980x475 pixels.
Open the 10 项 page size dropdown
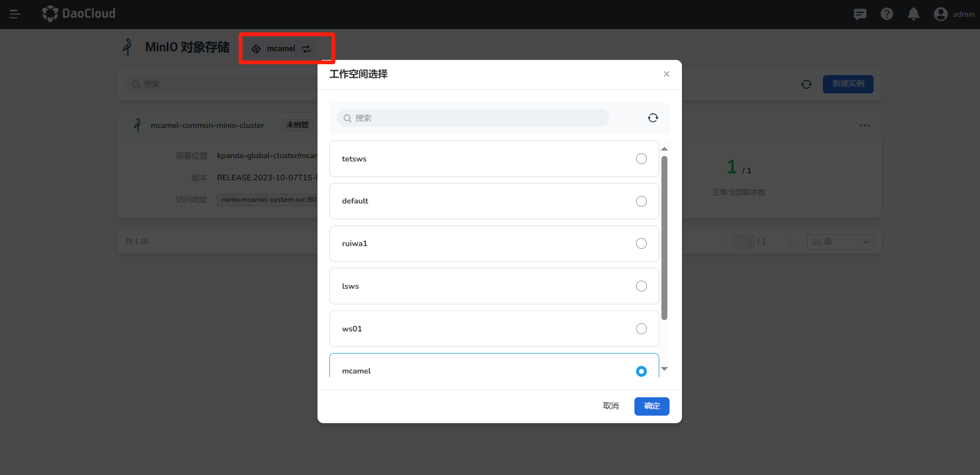tap(840, 242)
